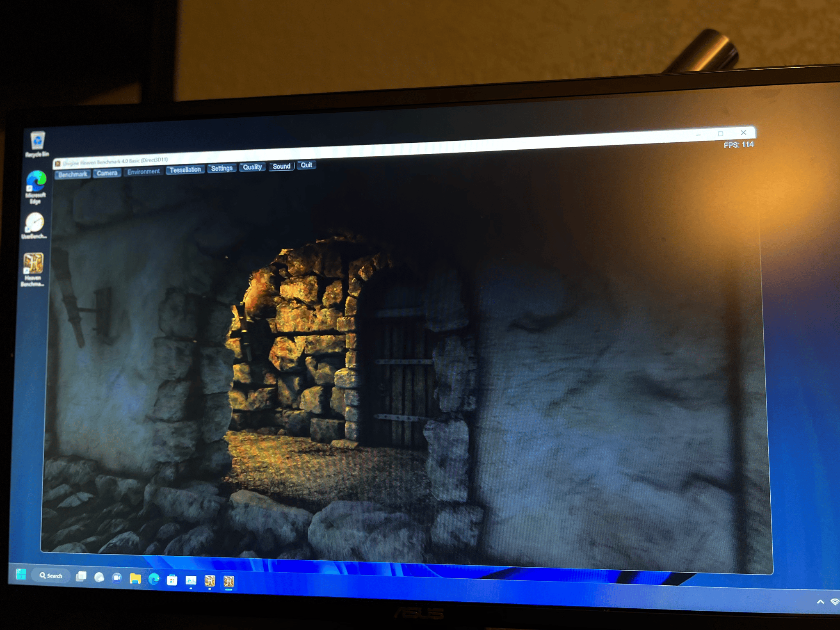This screenshot has height=630, width=840.
Task: Open the video chat taskbar icon
Action: (x=117, y=577)
